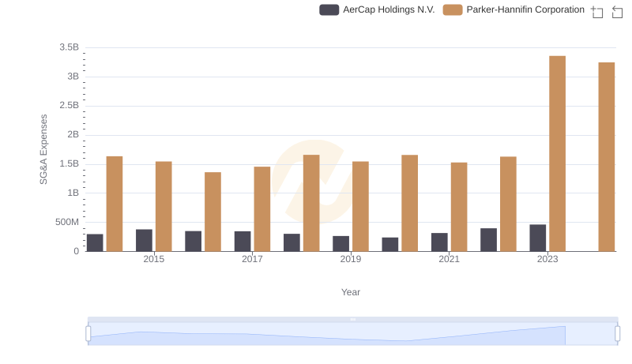Click the Parker-Hannifin bar for 2014
Screen dimensions: 632x364
click(115, 204)
